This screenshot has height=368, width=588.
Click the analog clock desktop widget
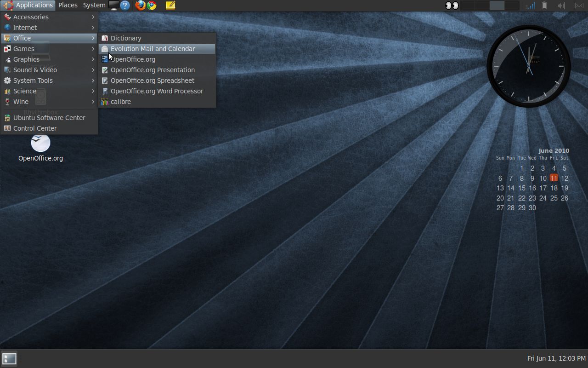[x=528, y=66]
